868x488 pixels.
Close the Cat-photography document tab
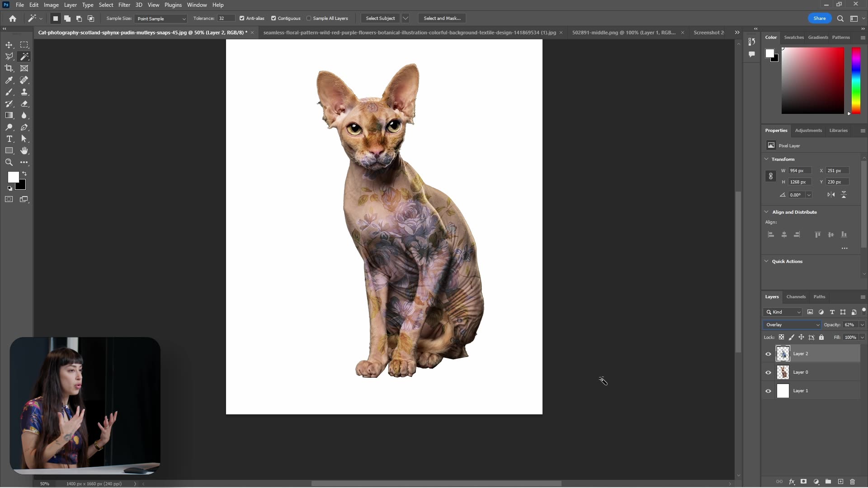point(252,33)
